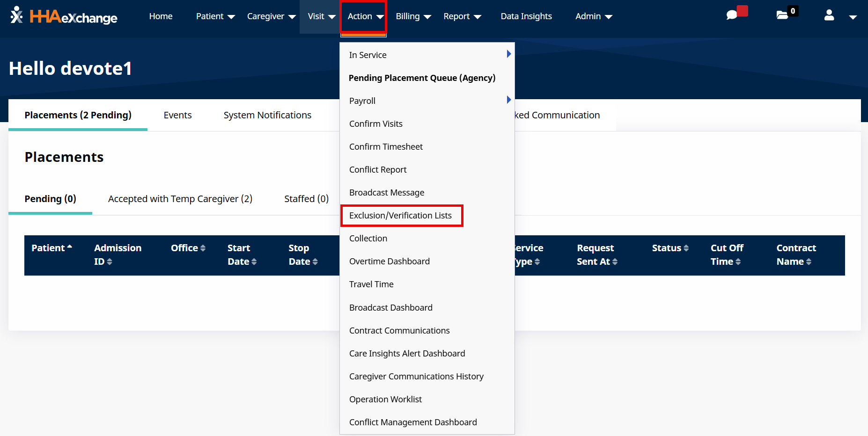Viewport: 868px width, 436px height.
Task: Open Pending Placement Queue (Agency)
Action: coord(422,78)
